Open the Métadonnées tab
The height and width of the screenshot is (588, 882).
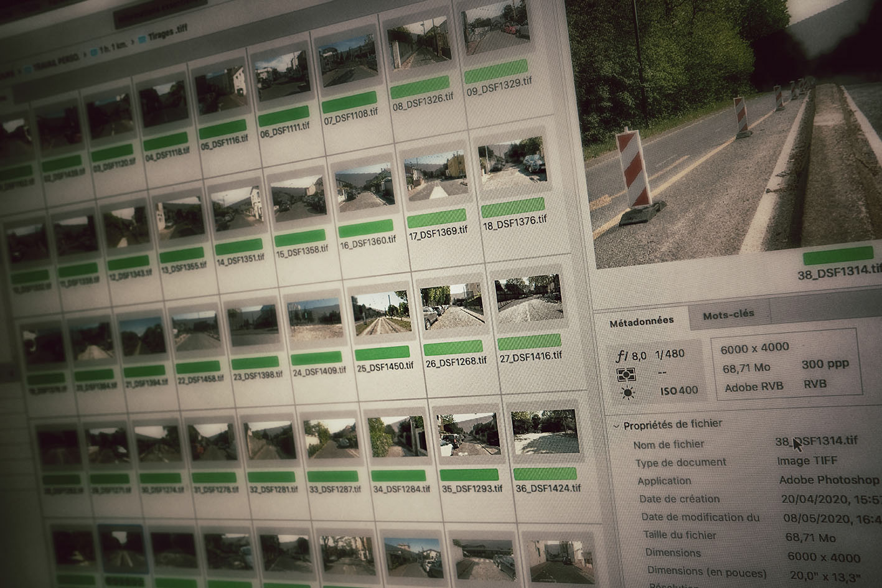coord(641,322)
